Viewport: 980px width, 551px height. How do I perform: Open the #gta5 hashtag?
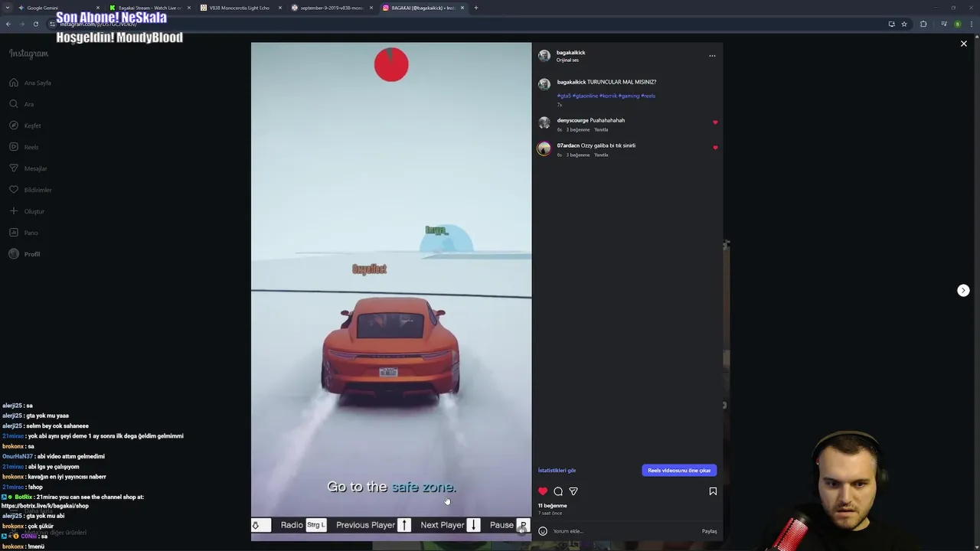(x=563, y=96)
